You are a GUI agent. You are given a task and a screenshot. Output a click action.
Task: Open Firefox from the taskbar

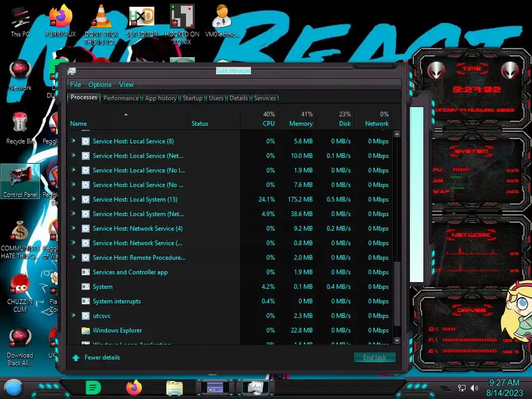(134, 388)
